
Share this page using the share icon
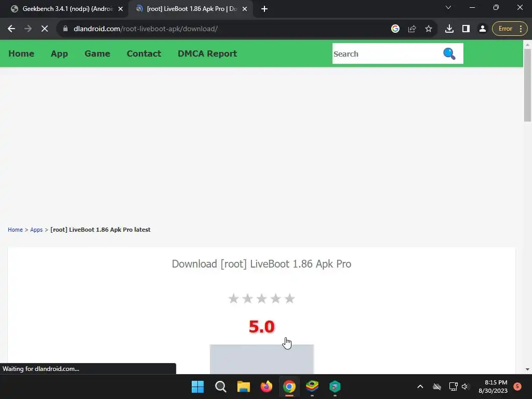(412, 29)
